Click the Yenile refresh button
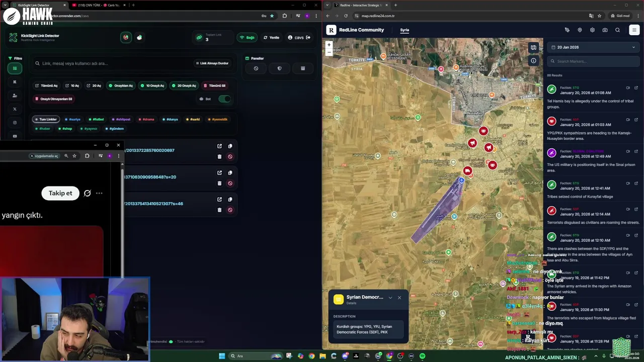The width and height of the screenshot is (644, 362). [x=272, y=38]
